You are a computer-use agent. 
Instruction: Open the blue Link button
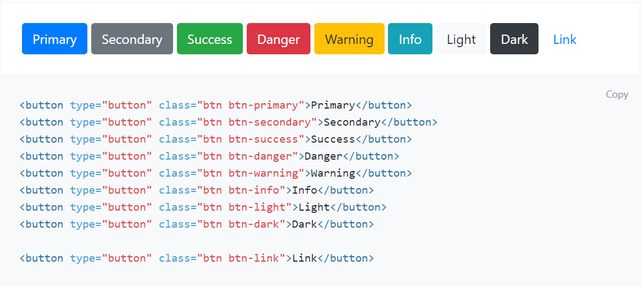point(565,39)
